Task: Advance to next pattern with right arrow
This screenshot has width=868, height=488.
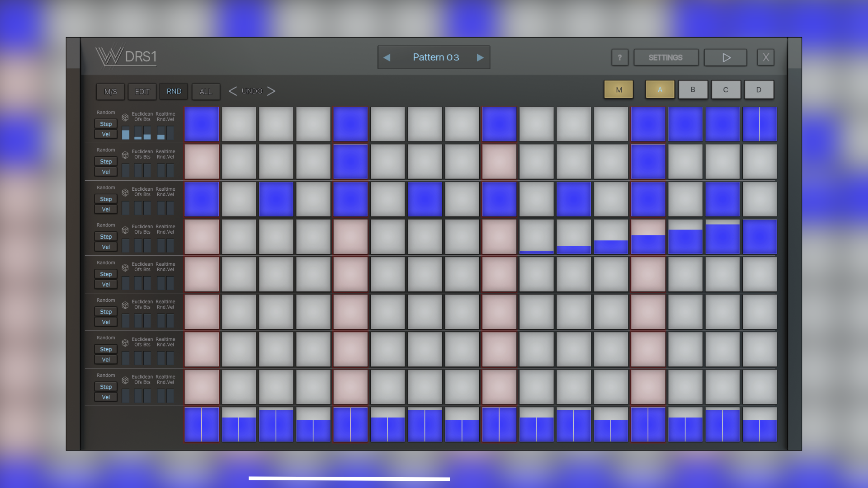Action: (x=480, y=57)
